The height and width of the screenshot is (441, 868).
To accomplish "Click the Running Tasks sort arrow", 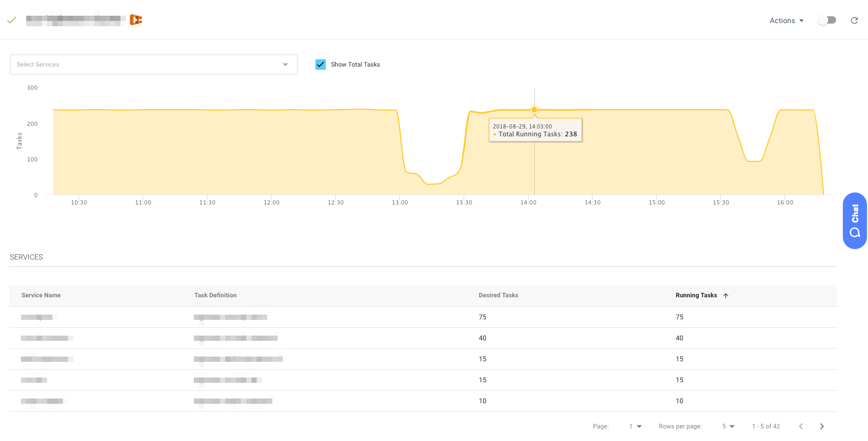I will 726,296.
